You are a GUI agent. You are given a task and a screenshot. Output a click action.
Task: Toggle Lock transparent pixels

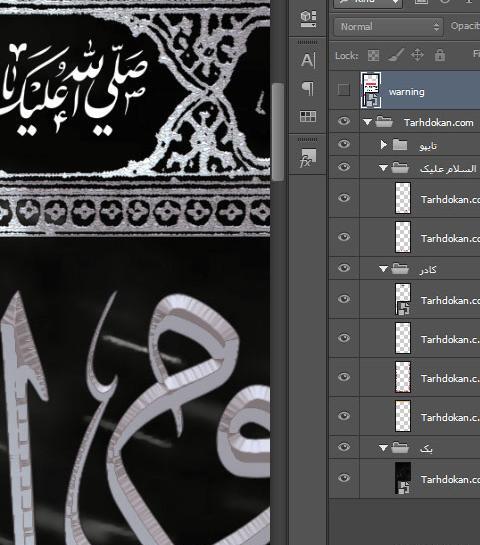tap(373, 55)
